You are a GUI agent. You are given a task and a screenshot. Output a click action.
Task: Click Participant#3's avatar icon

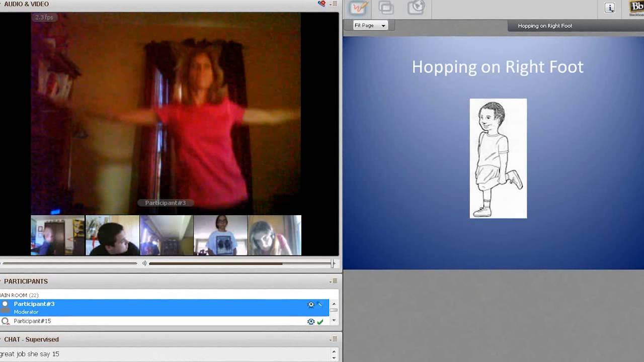click(5, 307)
